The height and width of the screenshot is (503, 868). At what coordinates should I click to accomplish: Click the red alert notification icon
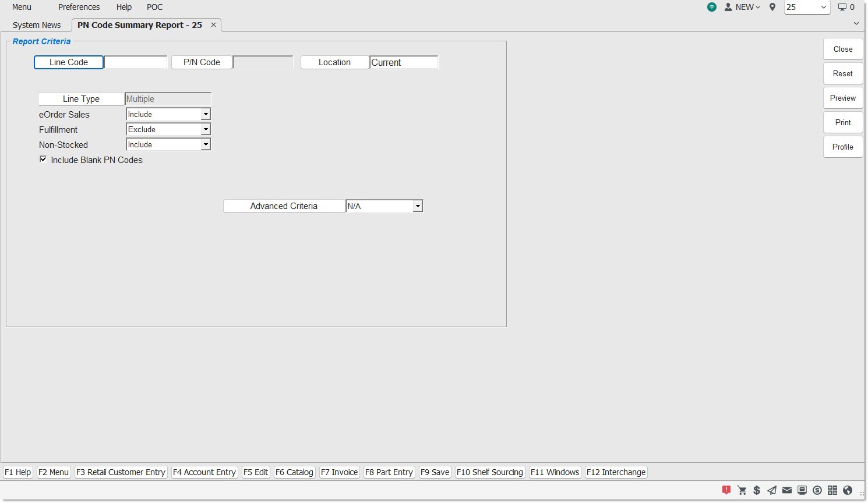[726, 490]
